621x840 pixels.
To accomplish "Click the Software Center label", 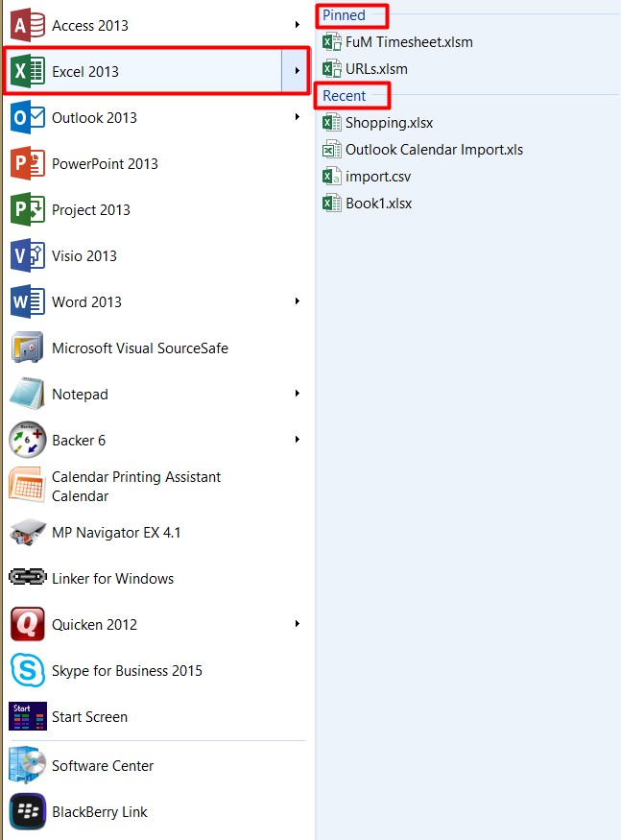I will [x=103, y=765].
